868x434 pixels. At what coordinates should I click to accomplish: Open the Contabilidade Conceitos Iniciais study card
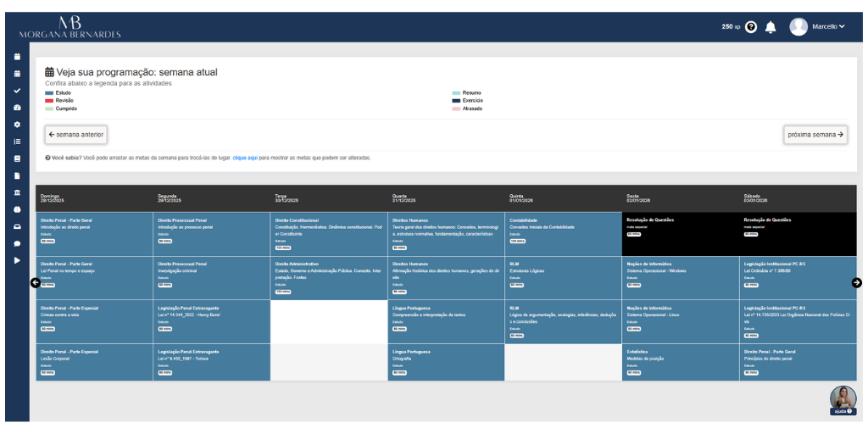[563, 234]
